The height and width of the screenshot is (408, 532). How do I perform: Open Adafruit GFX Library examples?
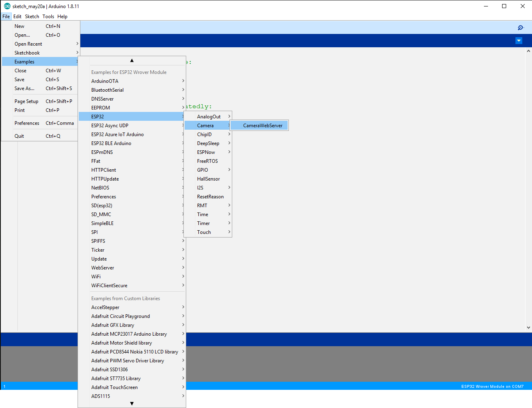tap(132, 325)
